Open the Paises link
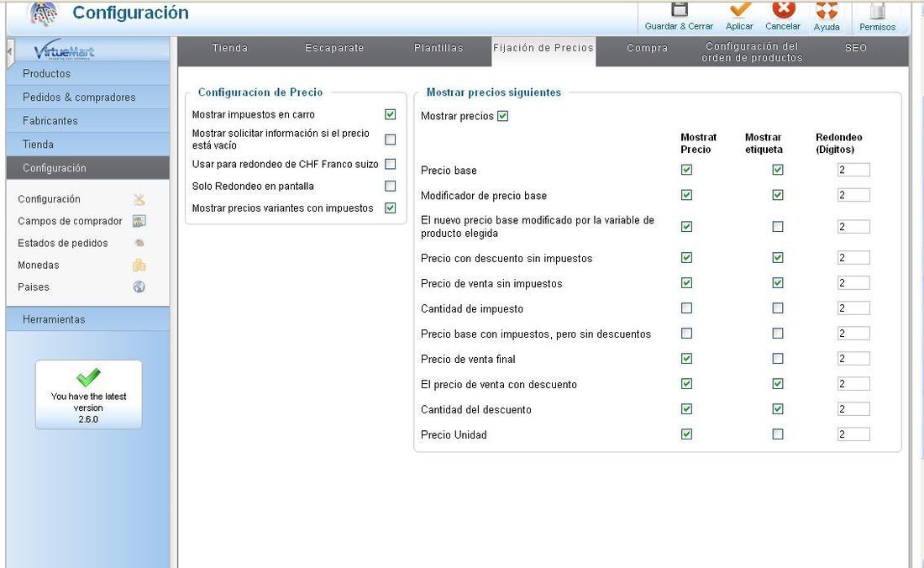This screenshot has height=568, width=924. point(34,287)
